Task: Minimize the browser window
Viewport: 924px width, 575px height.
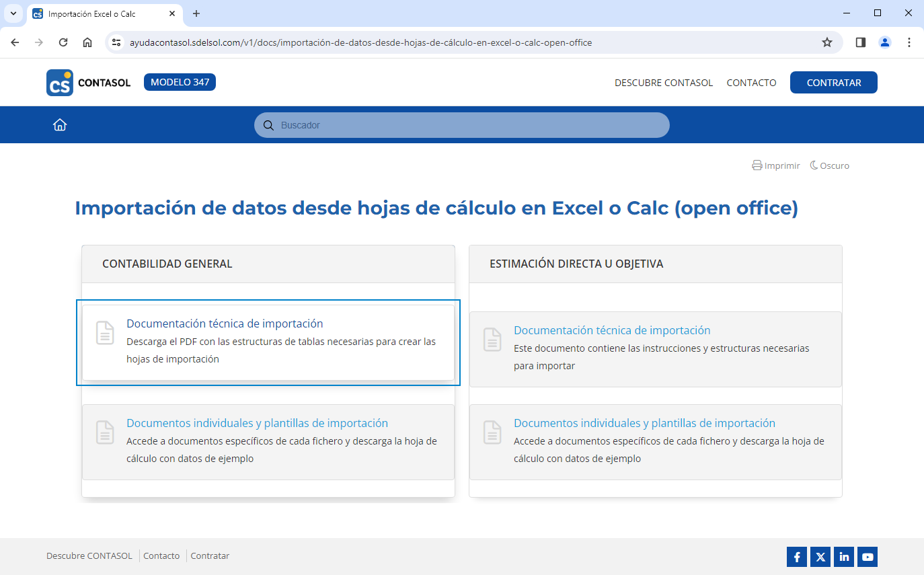Action: (x=847, y=13)
